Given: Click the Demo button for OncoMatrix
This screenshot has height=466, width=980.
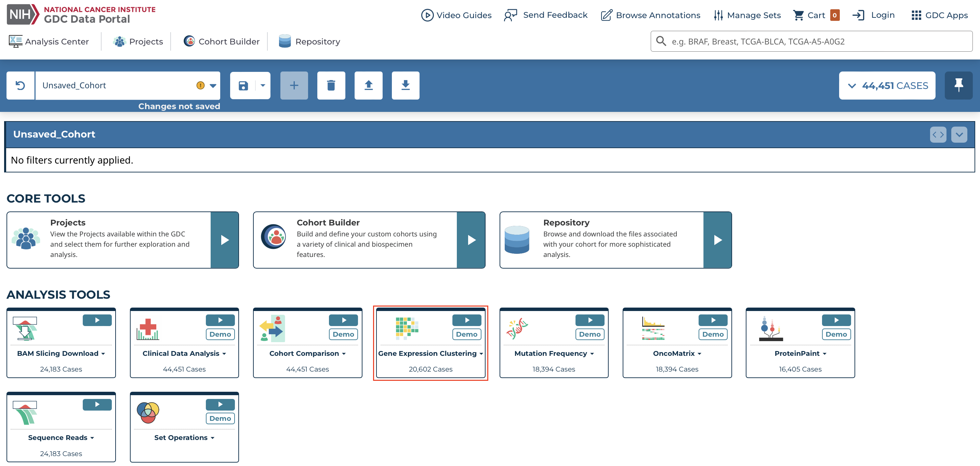Looking at the screenshot, I should point(713,334).
